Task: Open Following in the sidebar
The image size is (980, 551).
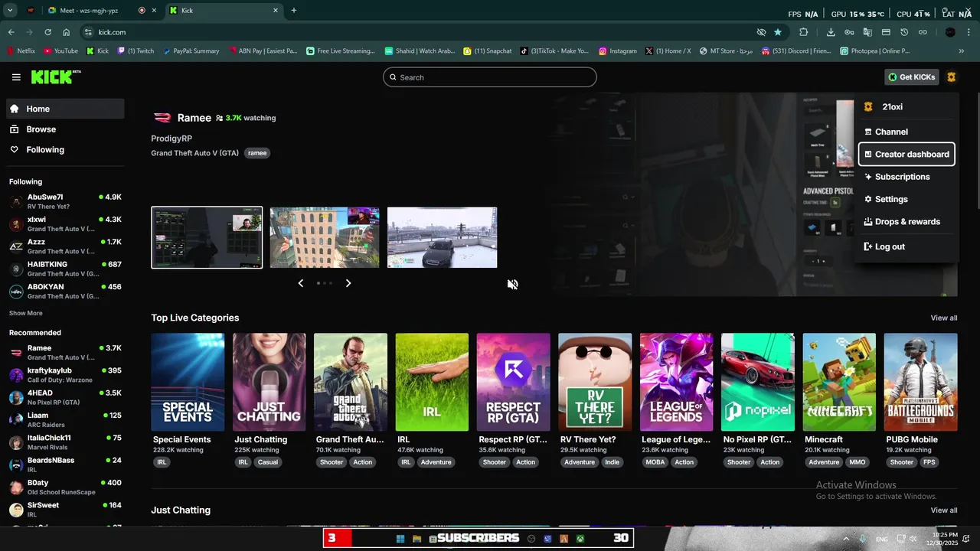Action: pyautogui.click(x=65, y=150)
